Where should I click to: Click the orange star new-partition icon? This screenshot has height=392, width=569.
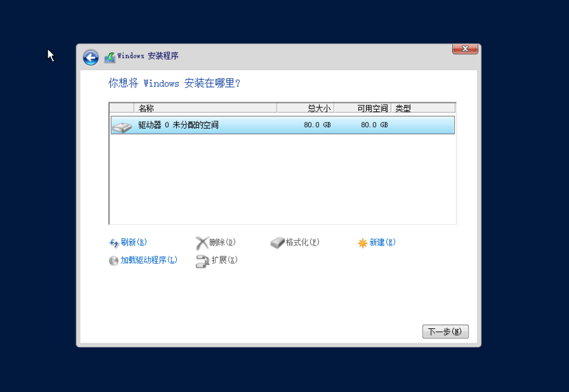[x=362, y=243]
